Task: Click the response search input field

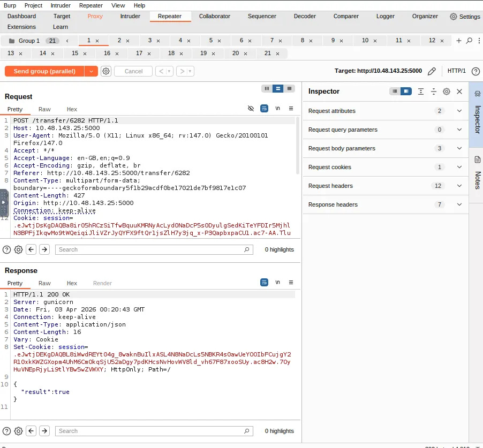Action: point(154,431)
